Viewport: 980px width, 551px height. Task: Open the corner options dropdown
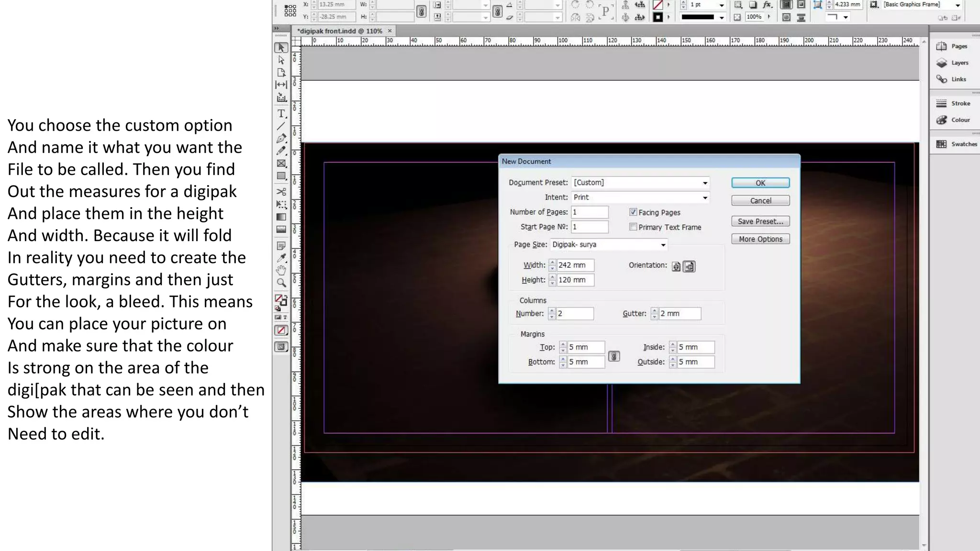(x=846, y=17)
